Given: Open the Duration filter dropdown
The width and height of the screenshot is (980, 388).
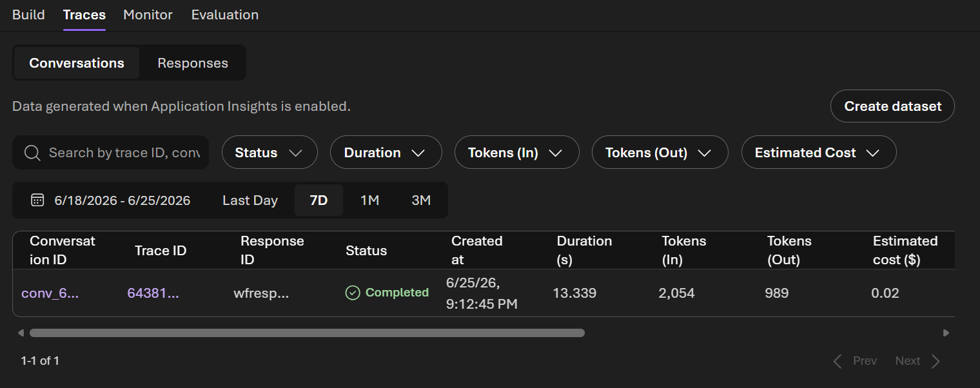Looking at the screenshot, I should point(386,153).
